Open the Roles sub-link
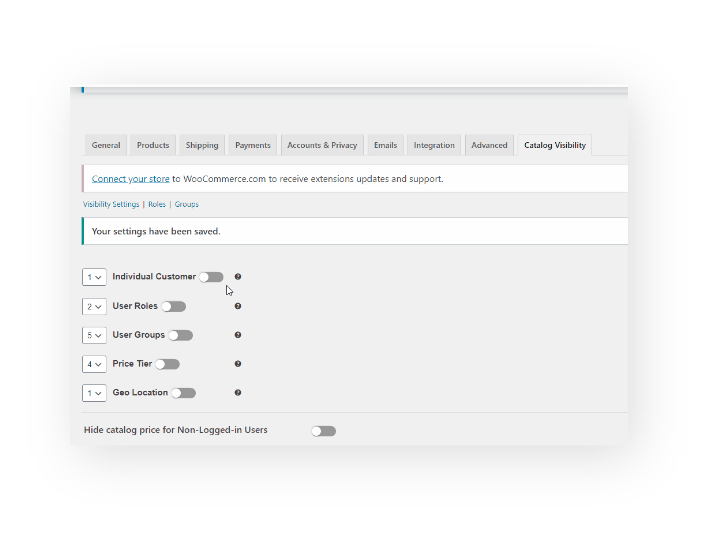Screen dimensions: 714x550 pos(157,204)
